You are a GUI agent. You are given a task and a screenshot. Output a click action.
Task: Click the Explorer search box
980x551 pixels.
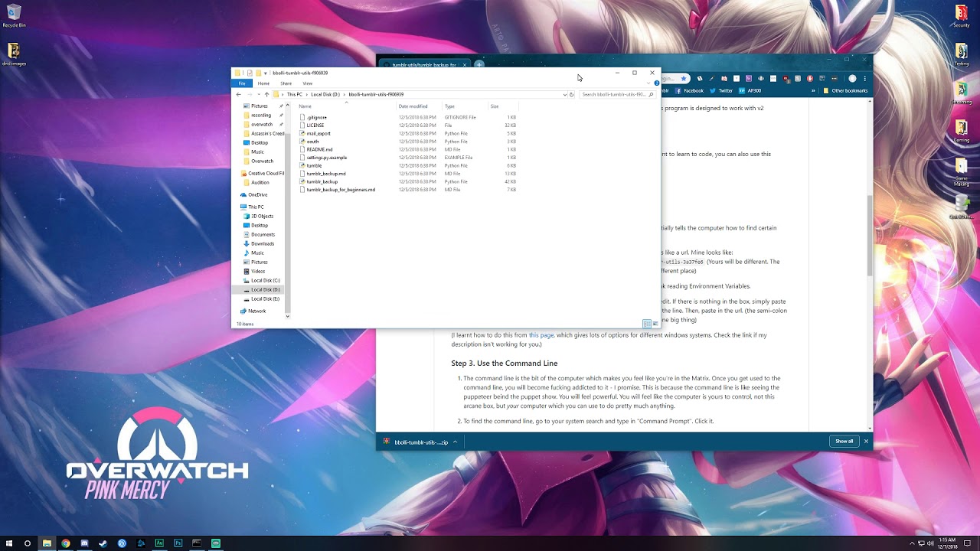tap(617, 94)
